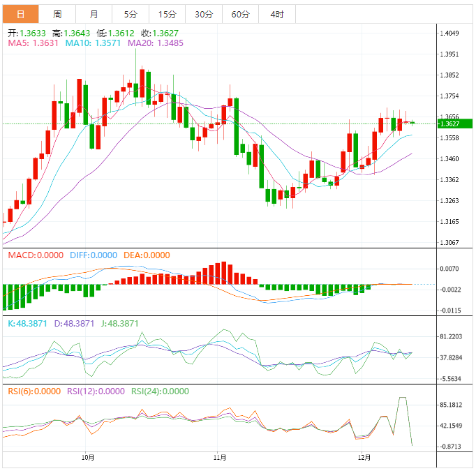476x471 pixels.
Task: Choose the 30分 timeframe tab
Action: [204, 15]
